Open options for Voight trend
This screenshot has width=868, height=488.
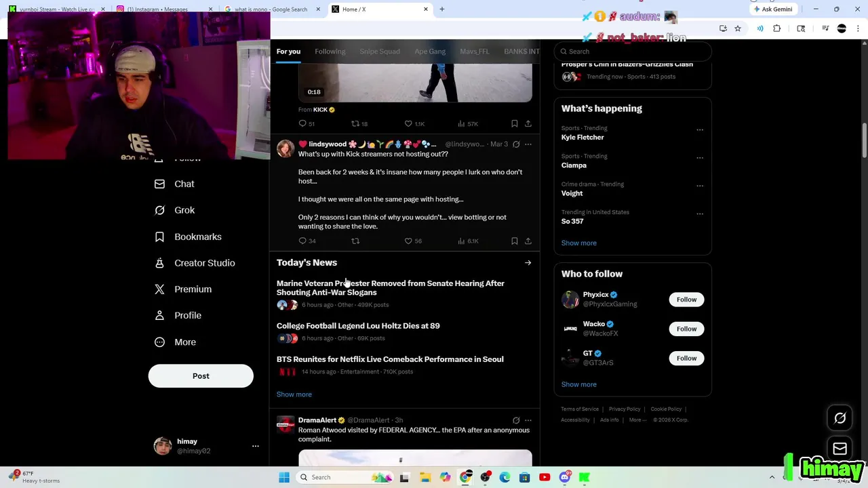tap(700, 186)
